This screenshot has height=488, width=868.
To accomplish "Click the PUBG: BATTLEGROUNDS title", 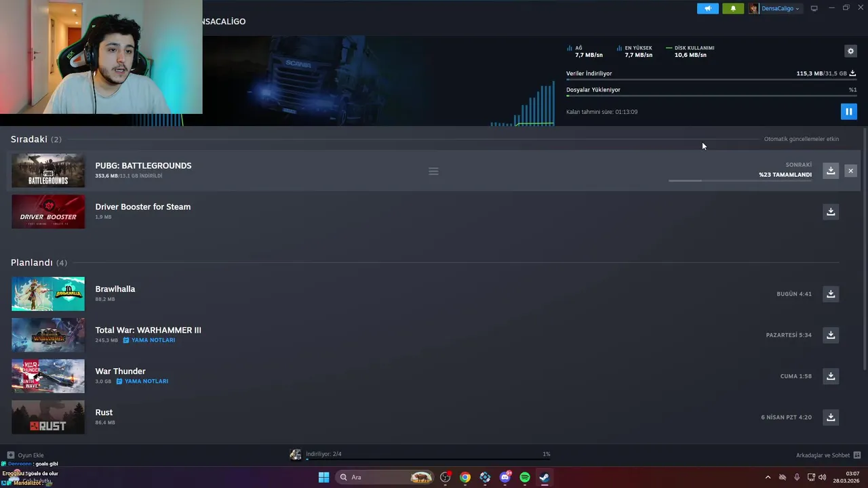I will click(143, 165).
